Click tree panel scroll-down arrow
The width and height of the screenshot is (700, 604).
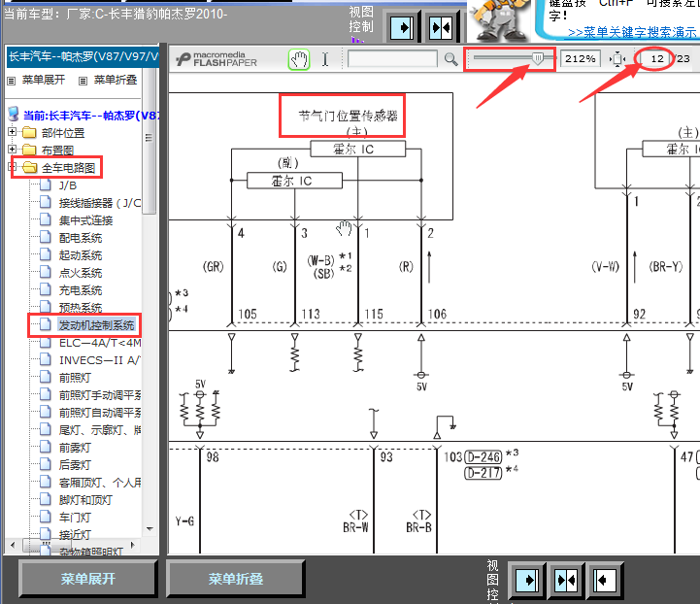pos(150,529)
